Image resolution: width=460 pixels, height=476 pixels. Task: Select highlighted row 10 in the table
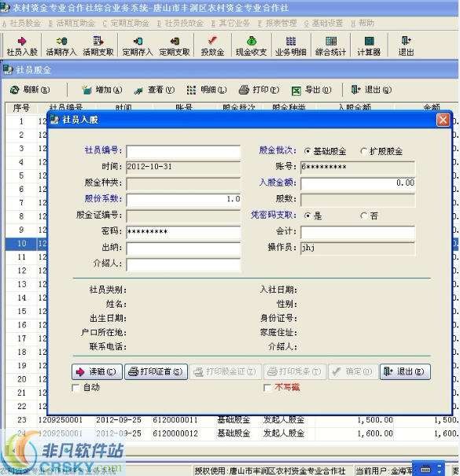26,243
